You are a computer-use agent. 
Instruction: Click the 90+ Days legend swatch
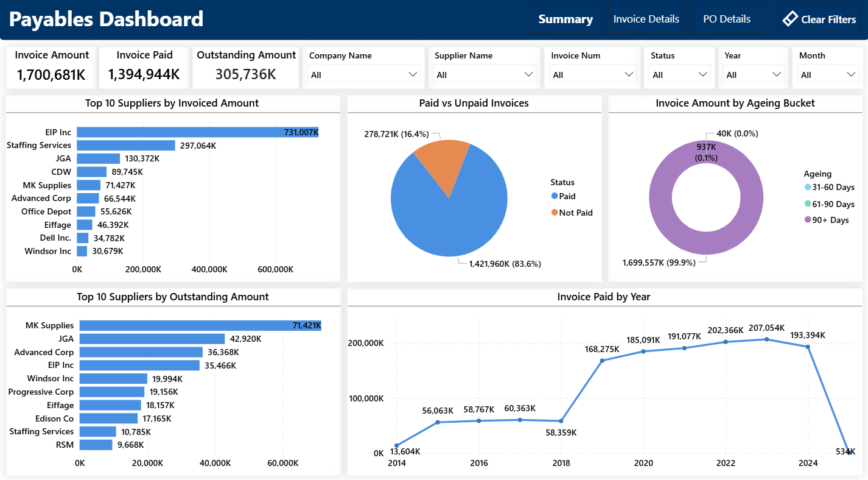(808, 220)
